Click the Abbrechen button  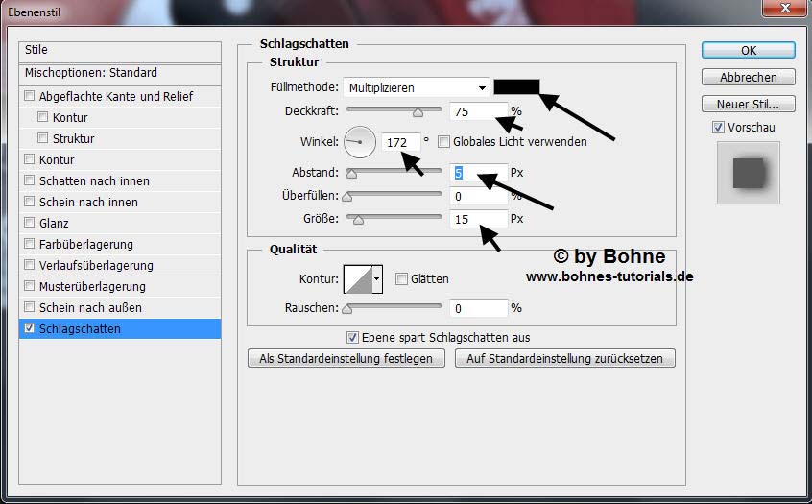tap(748, 77)
